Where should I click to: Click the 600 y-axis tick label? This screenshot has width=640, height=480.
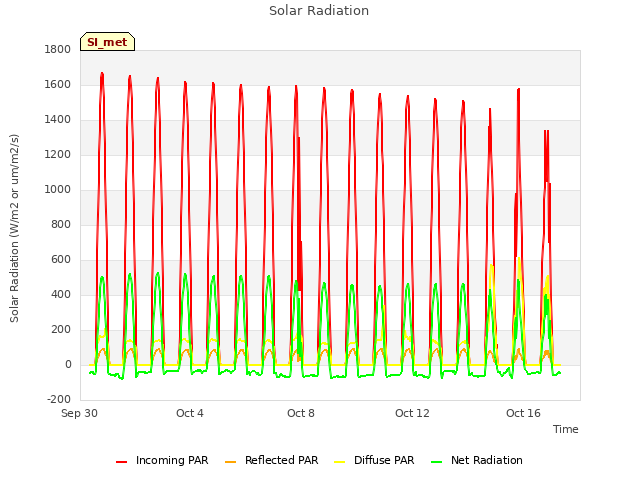pyautogui.click(x=61, y=260)
